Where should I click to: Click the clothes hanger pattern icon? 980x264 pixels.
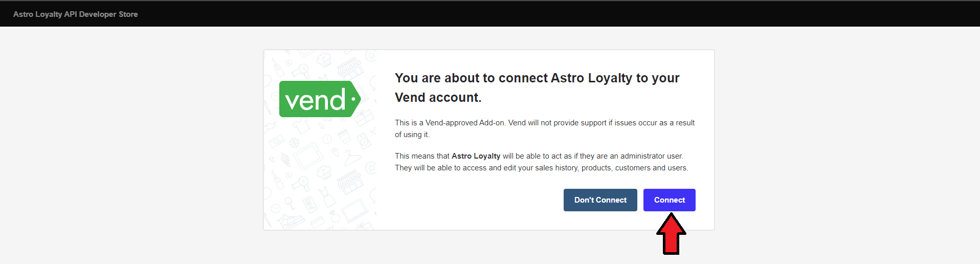[351, 158]
